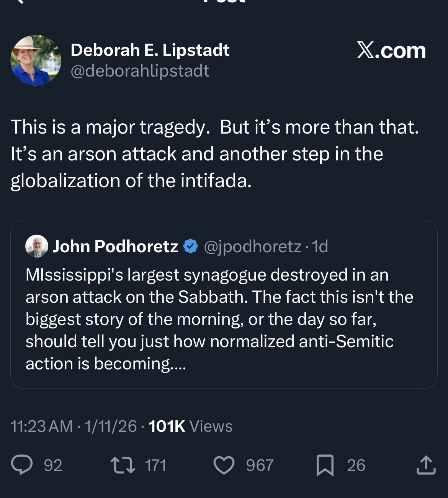Click the 171 repost count

coord(155,465)
